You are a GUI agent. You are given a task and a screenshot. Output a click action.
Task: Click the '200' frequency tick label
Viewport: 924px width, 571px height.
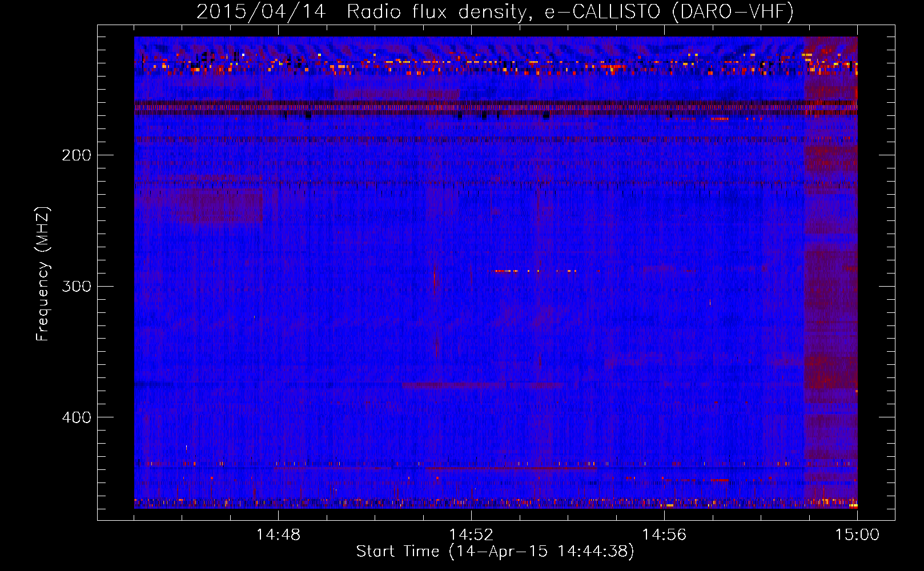coord(77,155)
